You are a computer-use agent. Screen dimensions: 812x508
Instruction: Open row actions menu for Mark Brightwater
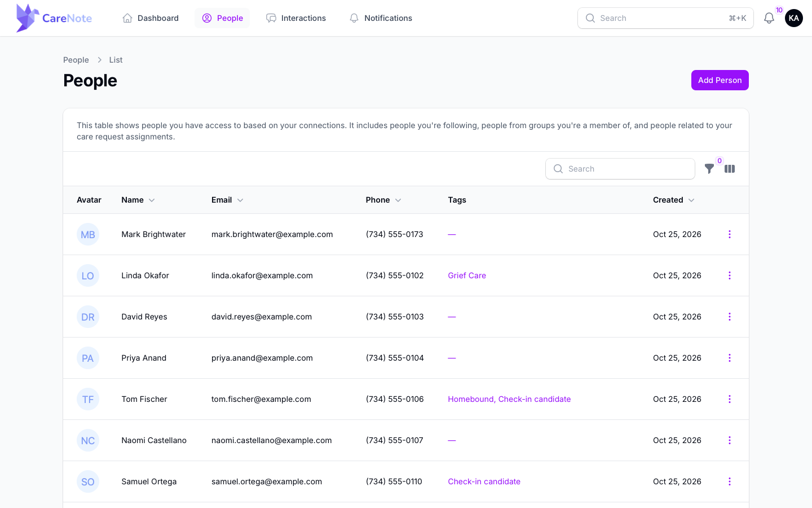[x=730, y=234]
